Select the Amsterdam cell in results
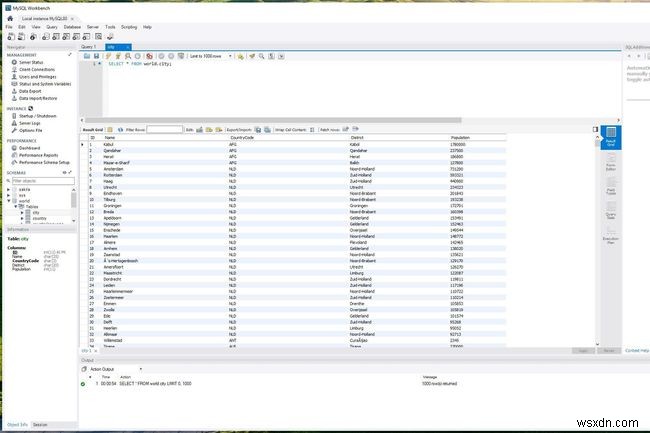The image size is (650, 433). [113, 169]
